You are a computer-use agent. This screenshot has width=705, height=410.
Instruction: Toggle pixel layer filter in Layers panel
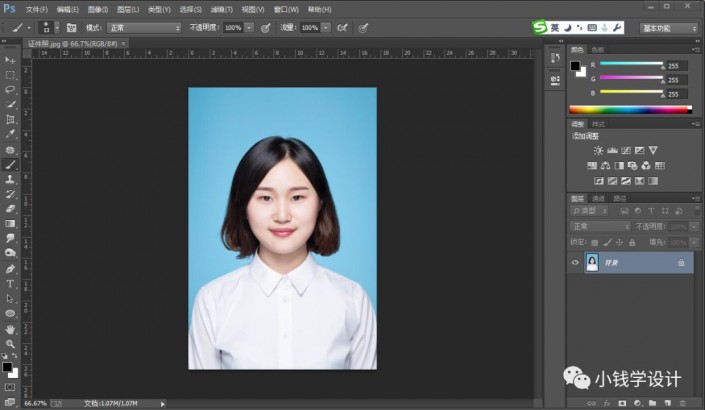624,211
